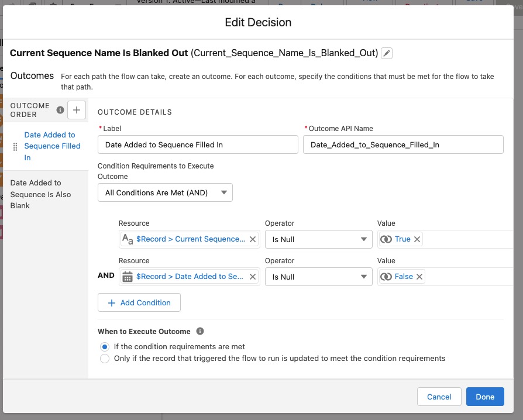Viewport: 523px width, 420px height.
Task: Click the Outcome API Name field
Action: (x=403, y=144)
